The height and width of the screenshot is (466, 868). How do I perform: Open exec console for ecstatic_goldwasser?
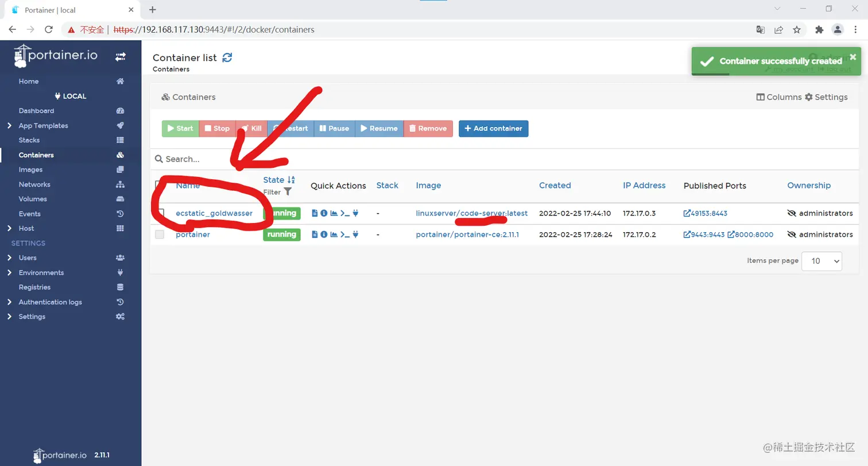tap(345, 213)
